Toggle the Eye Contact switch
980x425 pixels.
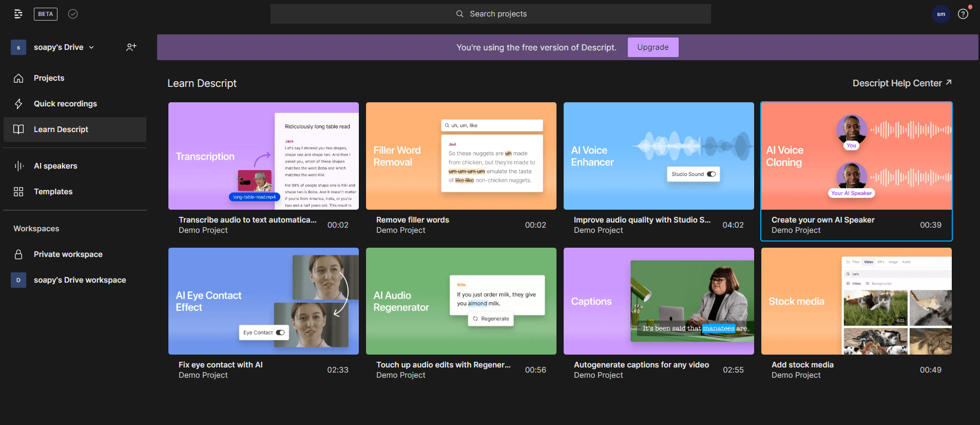(280, 332)
